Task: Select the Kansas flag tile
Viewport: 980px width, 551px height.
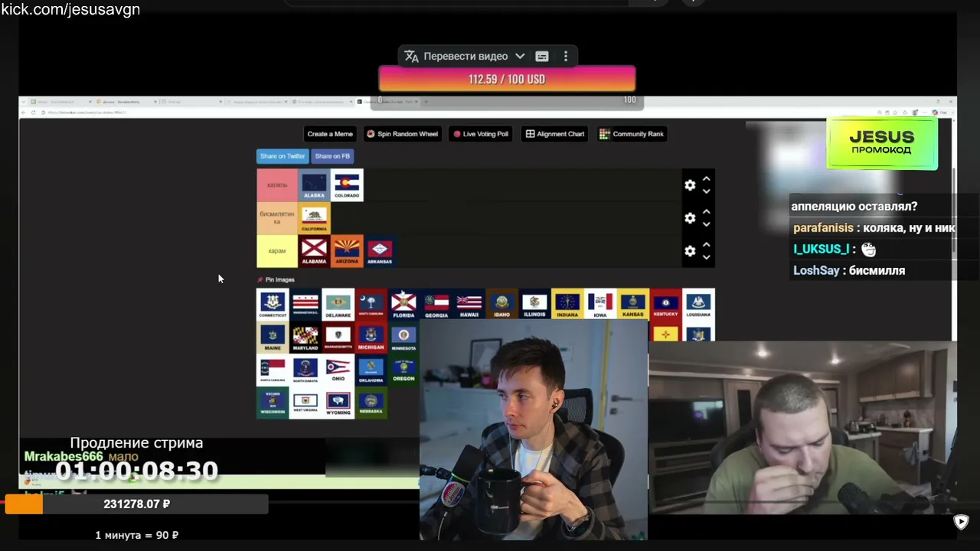Action: click(x=633, y=305)
